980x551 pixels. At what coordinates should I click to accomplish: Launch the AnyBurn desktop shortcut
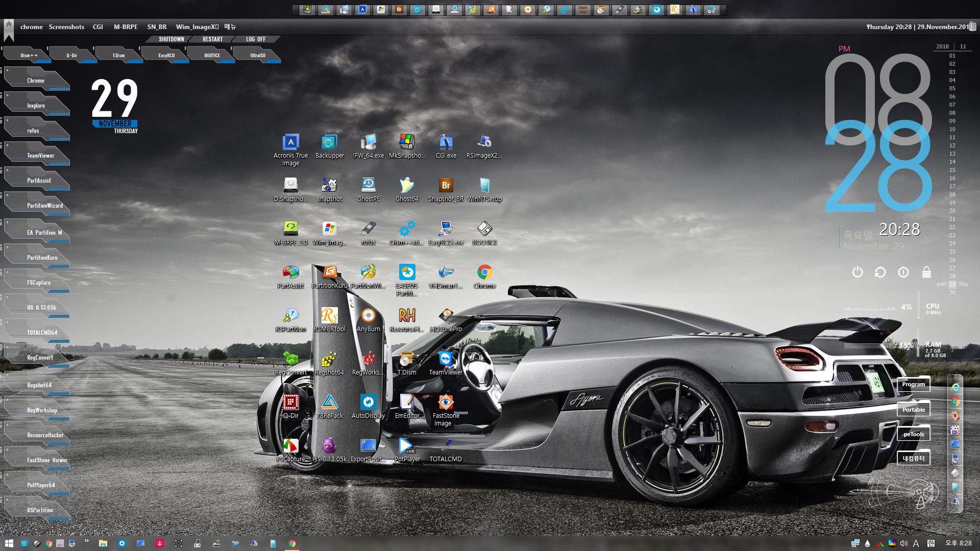[x=368, y=320]
